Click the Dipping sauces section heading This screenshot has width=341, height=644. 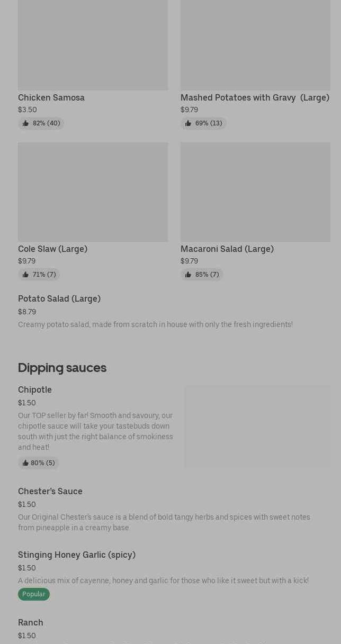click(62, 368)
